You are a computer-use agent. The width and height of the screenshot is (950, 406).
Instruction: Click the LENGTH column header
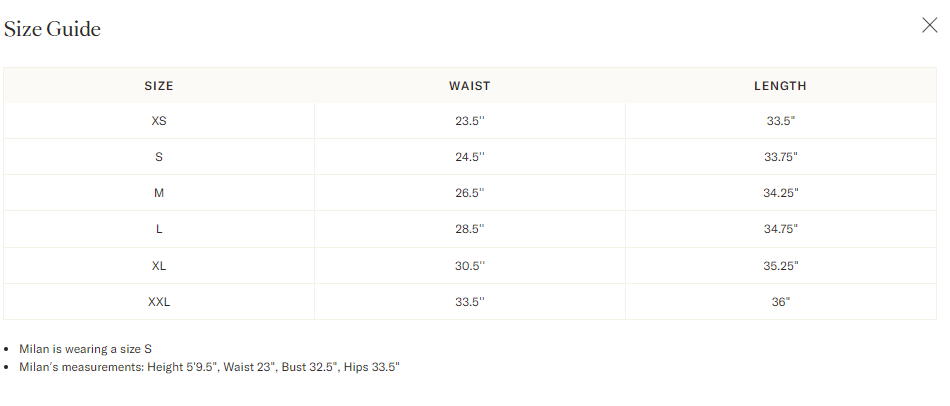[x=780, y=86]
